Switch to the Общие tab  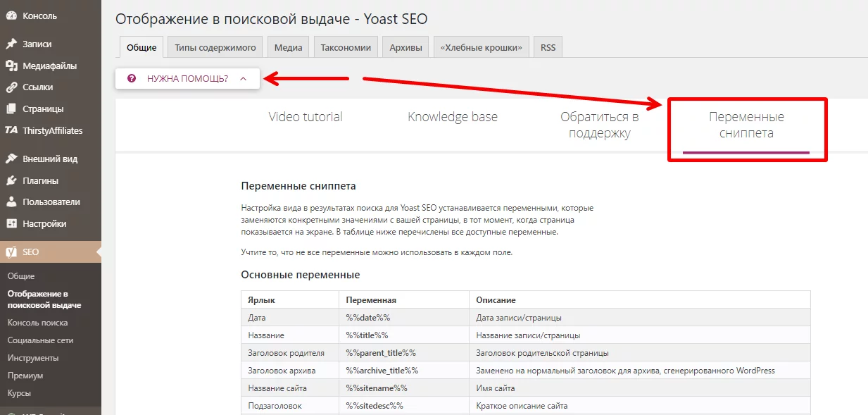141,47
